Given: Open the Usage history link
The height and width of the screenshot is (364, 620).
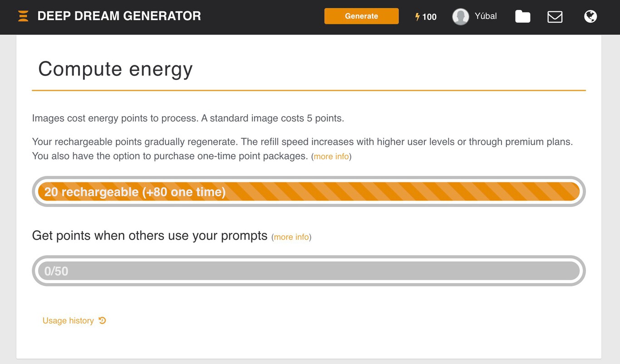Looking at the screenshot, I should tap(68, 321).
